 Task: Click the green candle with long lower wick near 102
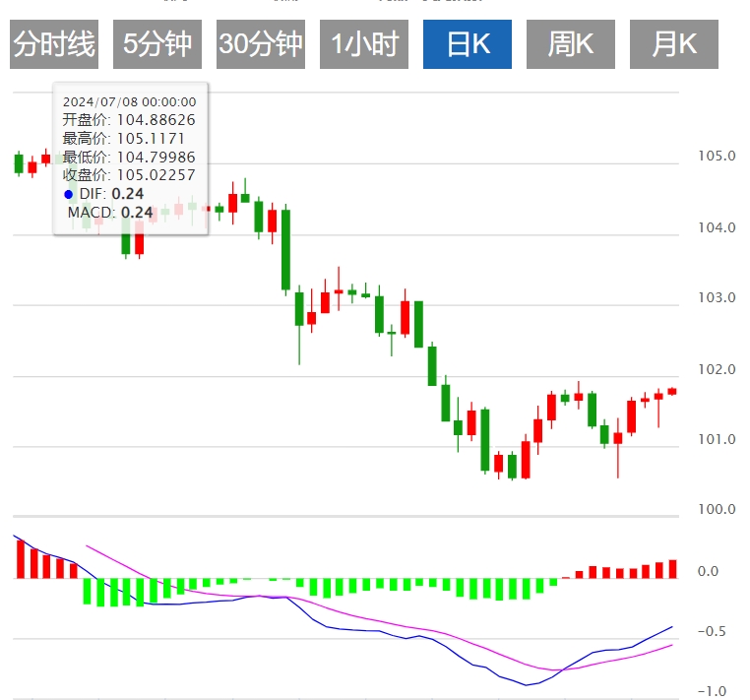tap(299, 325)
